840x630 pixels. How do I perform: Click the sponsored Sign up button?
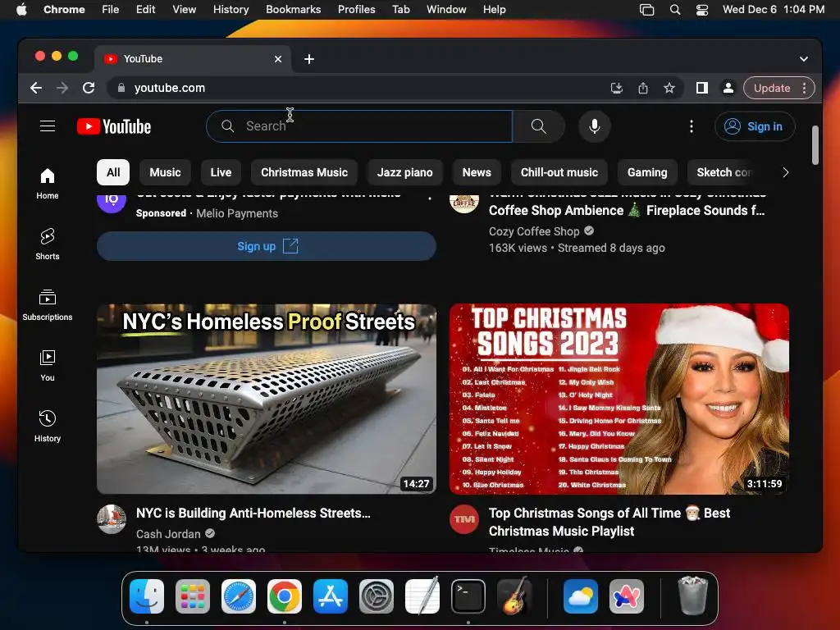[x=267, y=246]
